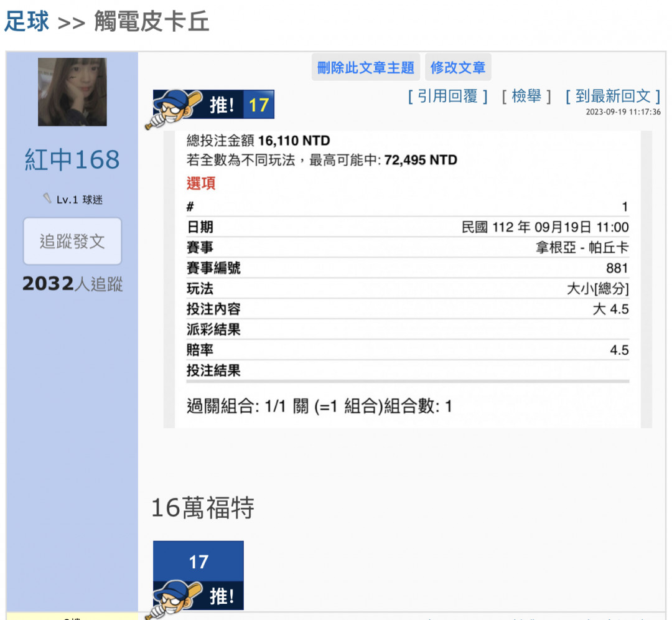
Task: Click the 總投注金額 16,110 NTD text
Action: 258,141
